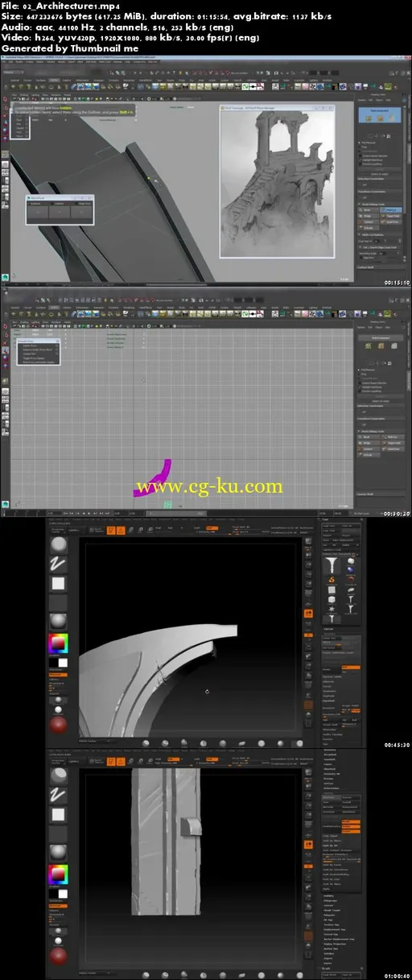This screenshot has height=980, width=412.
Task: Click Bevel button in 00:30:20 Modeling Toolkit
Action: click(369, 437)
